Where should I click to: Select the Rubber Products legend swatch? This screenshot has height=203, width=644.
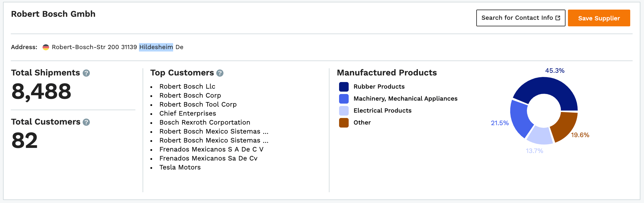[344, 87]
